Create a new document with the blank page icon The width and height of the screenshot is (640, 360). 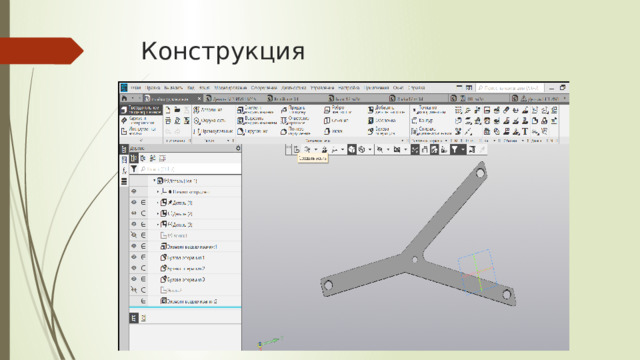click(168, 110)
